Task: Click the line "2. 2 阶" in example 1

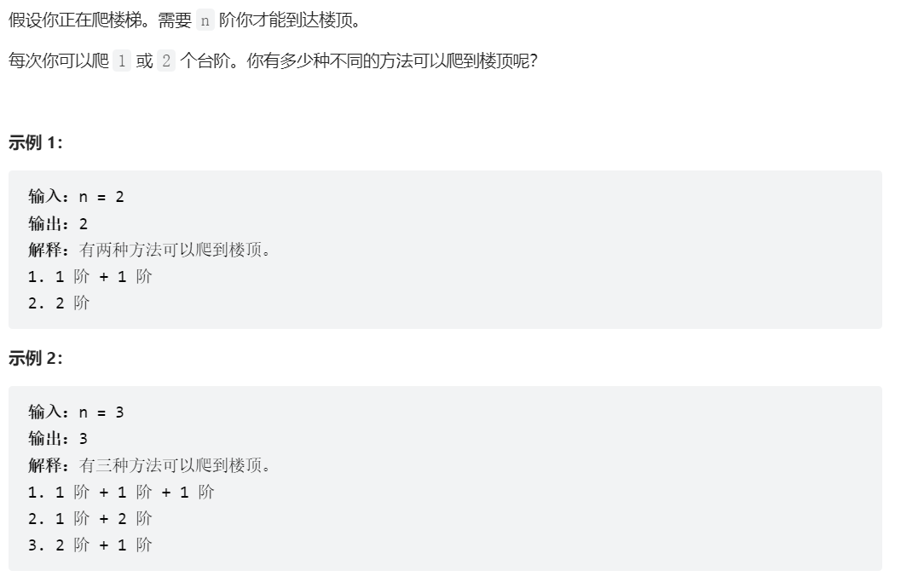Action: pos(59,303)
